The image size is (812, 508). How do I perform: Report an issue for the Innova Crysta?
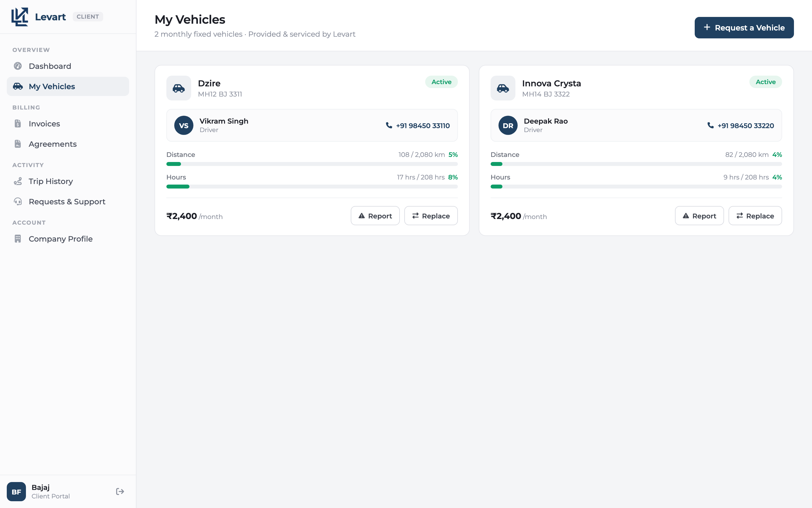tap(699, 216)
